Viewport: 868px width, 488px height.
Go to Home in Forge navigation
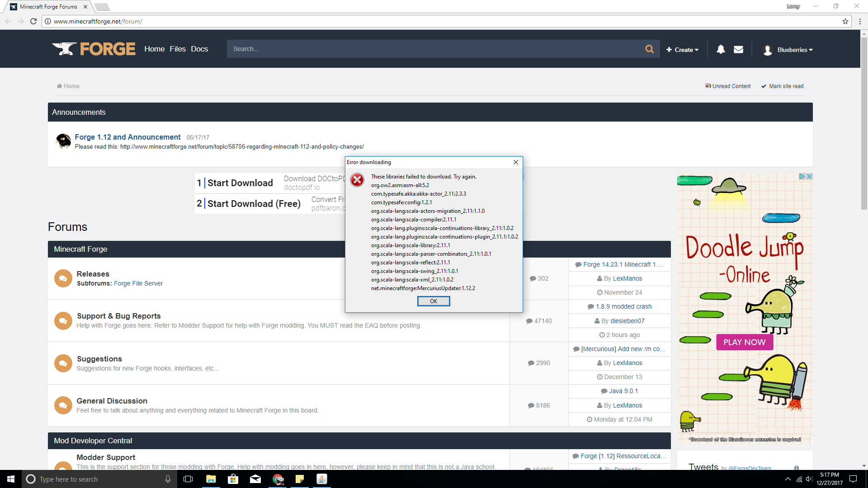pyautogui.click(x=154, y=49)
